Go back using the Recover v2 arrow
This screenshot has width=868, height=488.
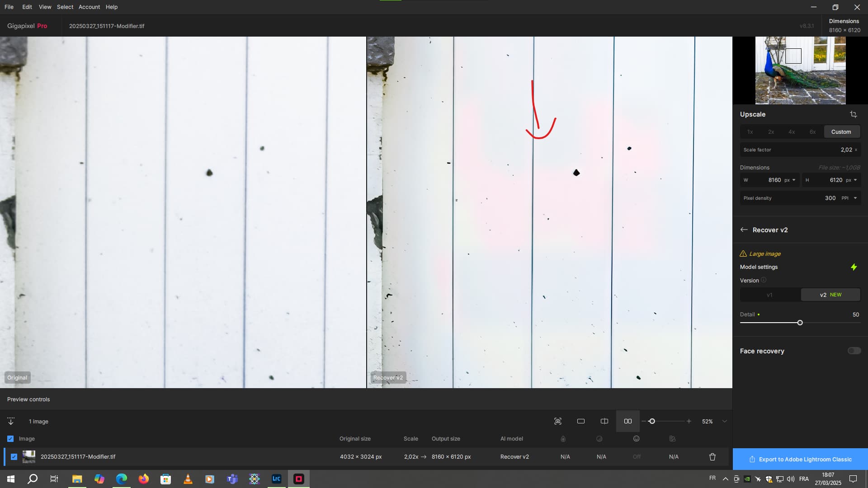pyautogui.click(x=744, y=230)
